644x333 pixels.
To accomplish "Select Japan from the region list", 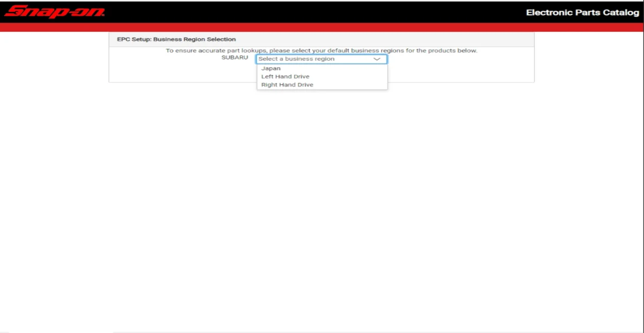I will click(x=322, y=69).
